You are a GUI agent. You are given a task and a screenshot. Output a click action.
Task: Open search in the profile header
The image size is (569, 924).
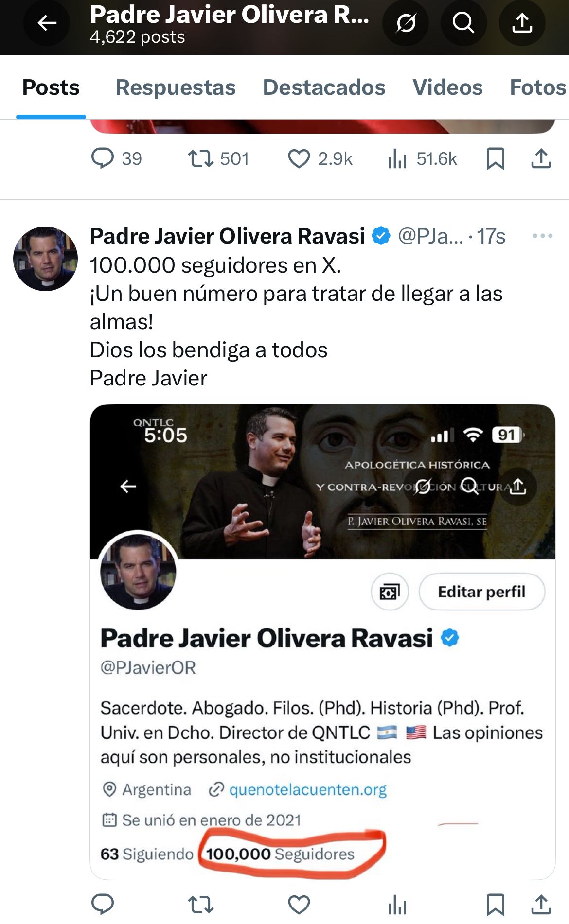[x=463, y=23]
